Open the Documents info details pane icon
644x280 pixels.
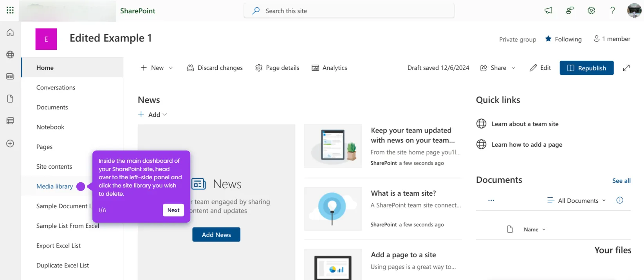(620, 200)
